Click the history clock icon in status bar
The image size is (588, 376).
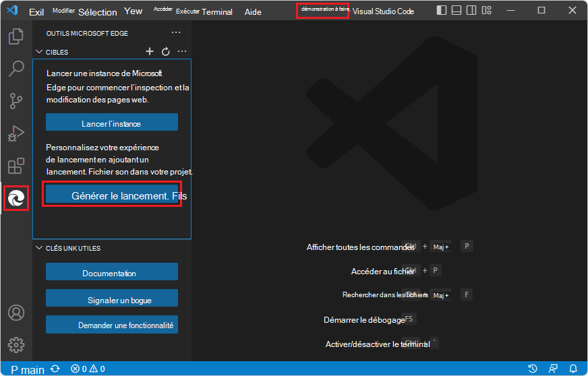tap(533, 369)
